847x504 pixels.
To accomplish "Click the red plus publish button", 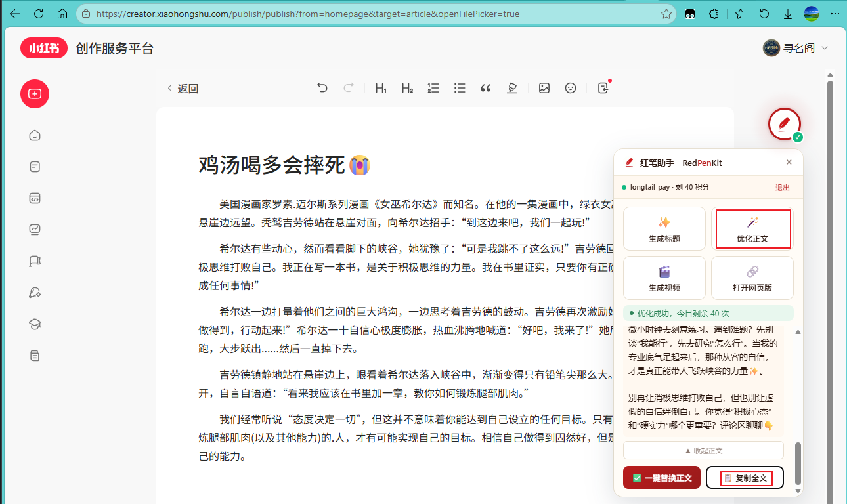I will point(35,94).
